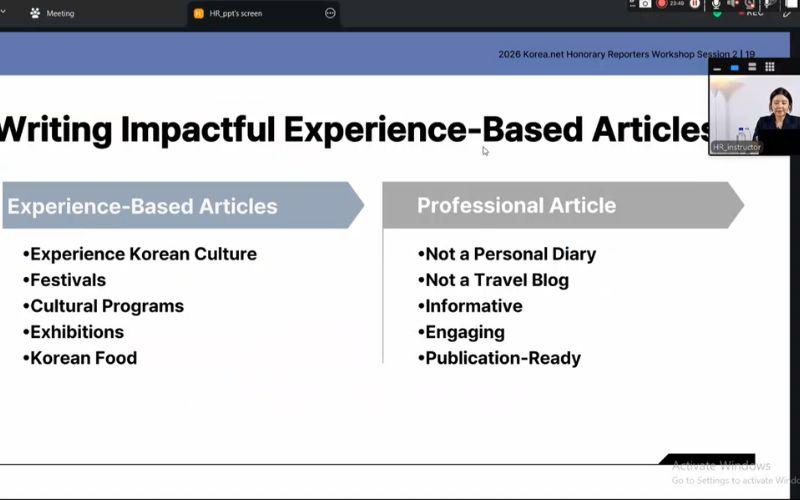Click the screenshot camera icon in recording bar
The width and height of the screenshot is (800, 500).
click(x=645, y=4)
